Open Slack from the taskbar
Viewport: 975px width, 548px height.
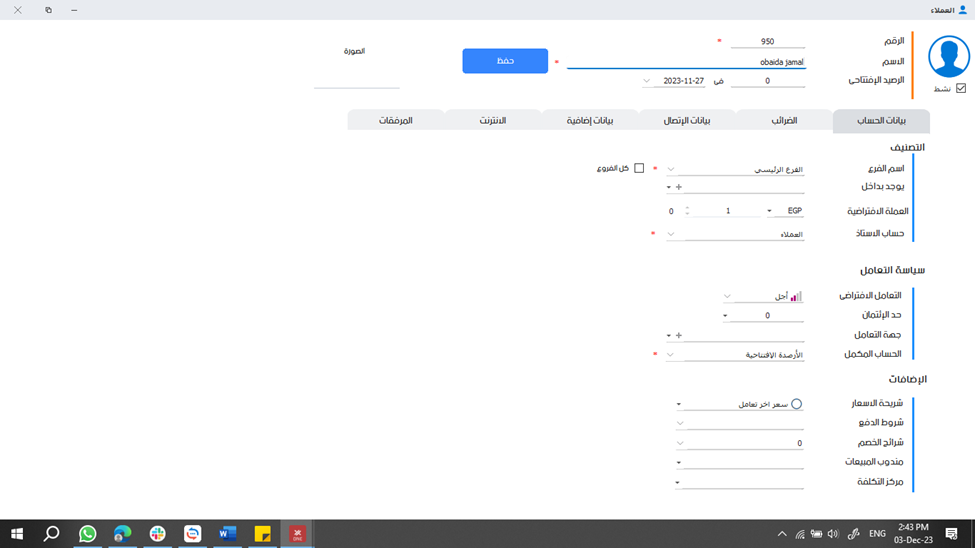click(x=158, y=534)
